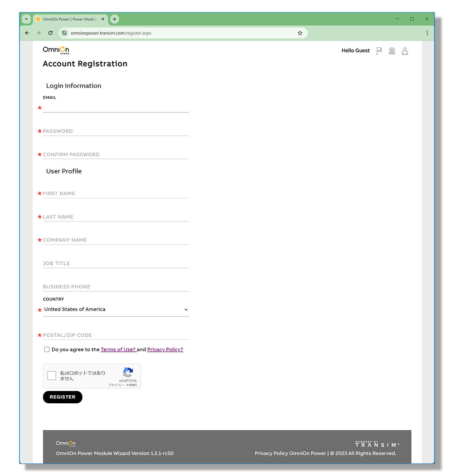
Task: Click the flag icon beside Hello Guest
Action: pyautogui.click(x=379, y=51)
